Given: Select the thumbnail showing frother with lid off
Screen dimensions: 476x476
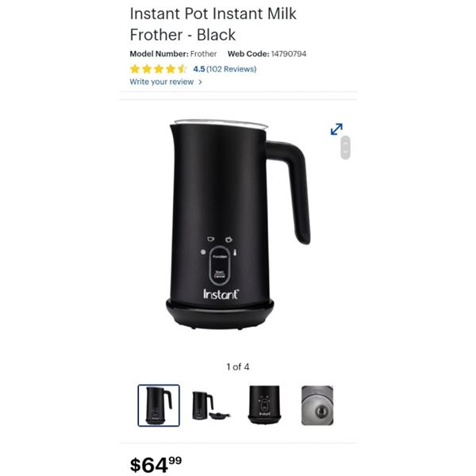Looking at the screenshot, I should point(211,405).
